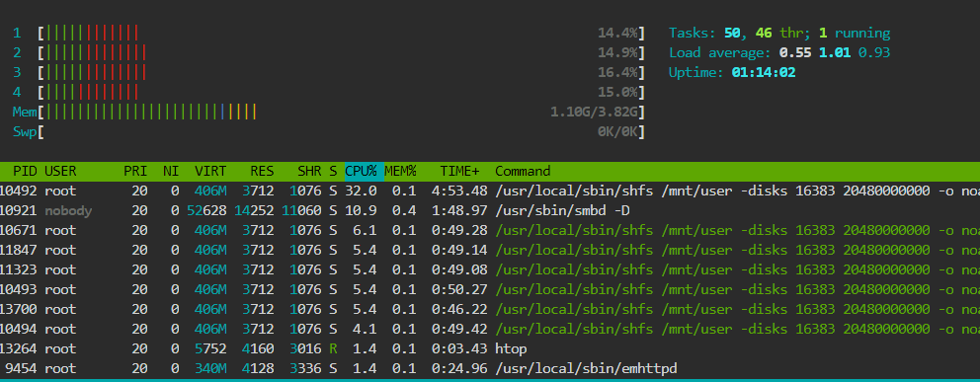Click the 11060 SHR value
The width and height of the screenshot is (980, 382).
302,210
